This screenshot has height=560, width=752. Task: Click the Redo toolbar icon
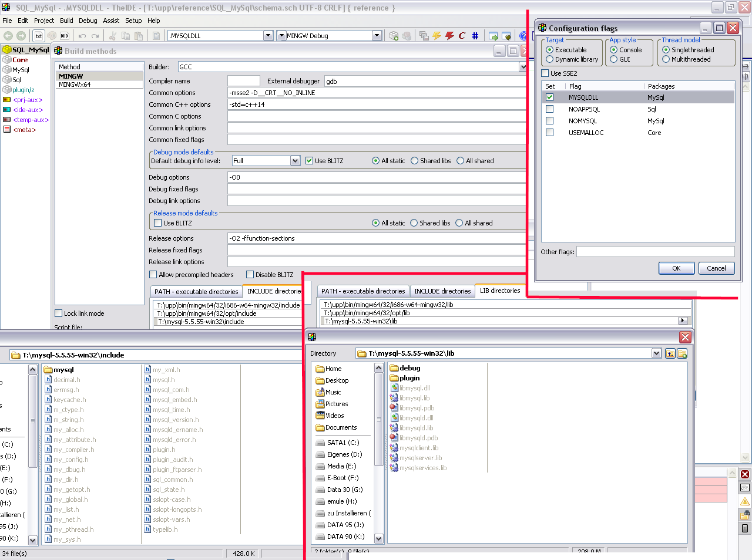pyautogui.click(x=95, y=36)
